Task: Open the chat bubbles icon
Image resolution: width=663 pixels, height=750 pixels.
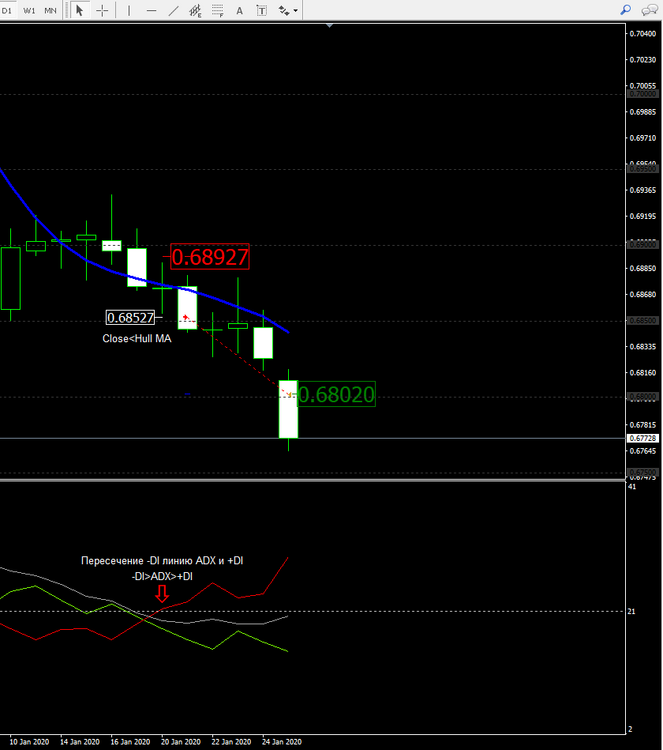Action: point(650,10)
